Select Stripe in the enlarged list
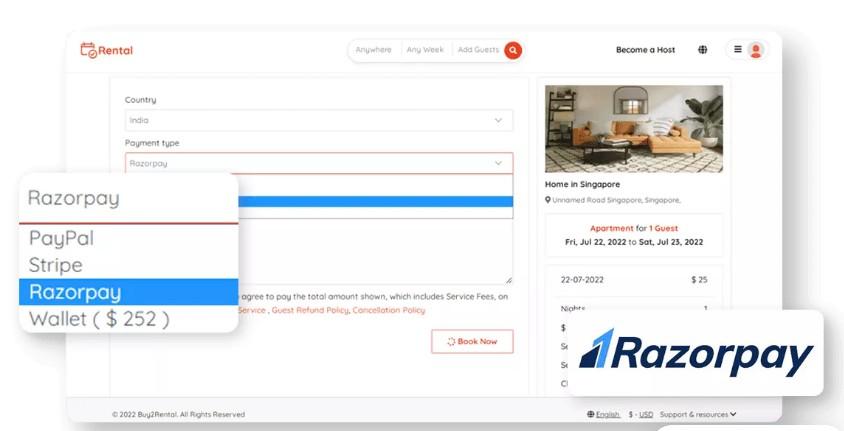This screenshot has height=431, width=844. [x=55, y=265]
